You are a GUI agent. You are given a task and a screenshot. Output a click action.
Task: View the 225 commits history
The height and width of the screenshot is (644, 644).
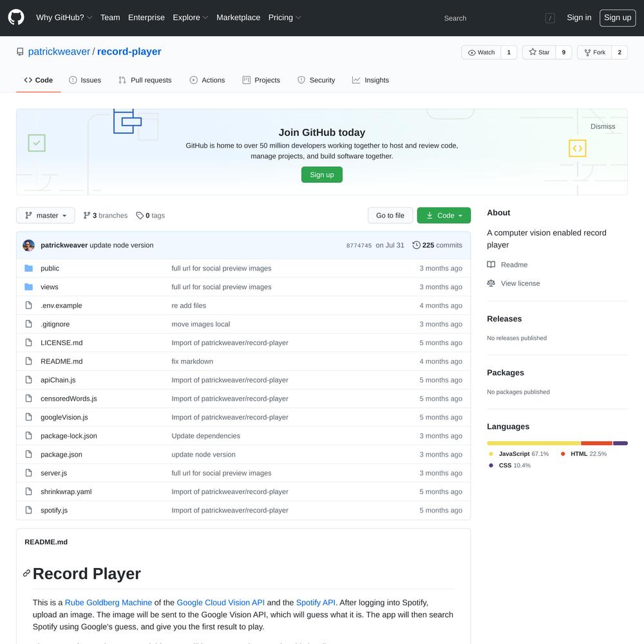[437, 245]
